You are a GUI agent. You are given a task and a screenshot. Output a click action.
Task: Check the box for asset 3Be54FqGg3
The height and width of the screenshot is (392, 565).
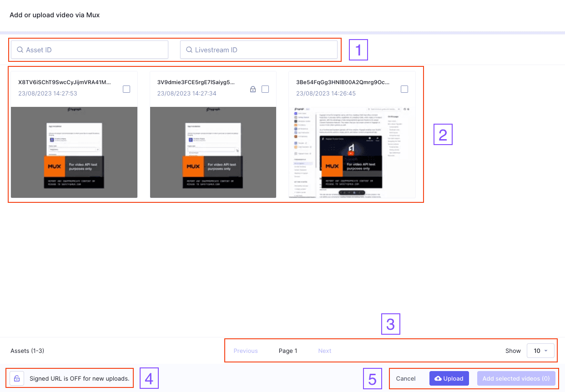point(404,89)
